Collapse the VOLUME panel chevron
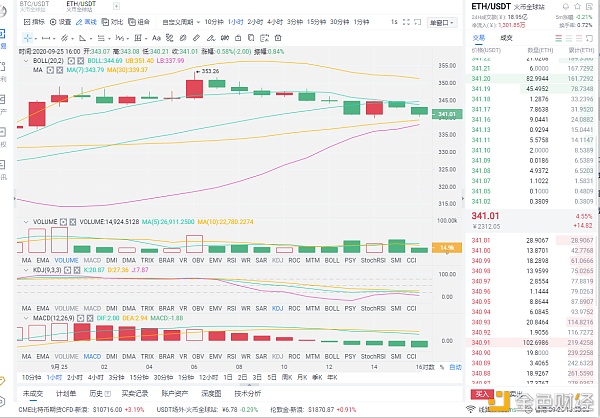 26,222
